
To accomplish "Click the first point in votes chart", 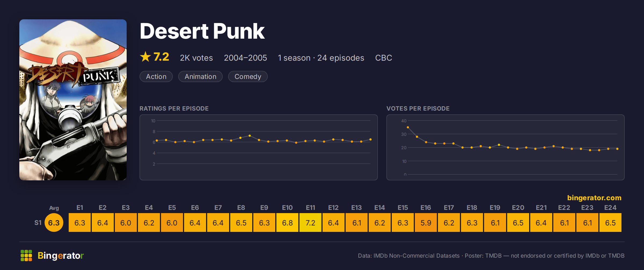I will point(408,127).
